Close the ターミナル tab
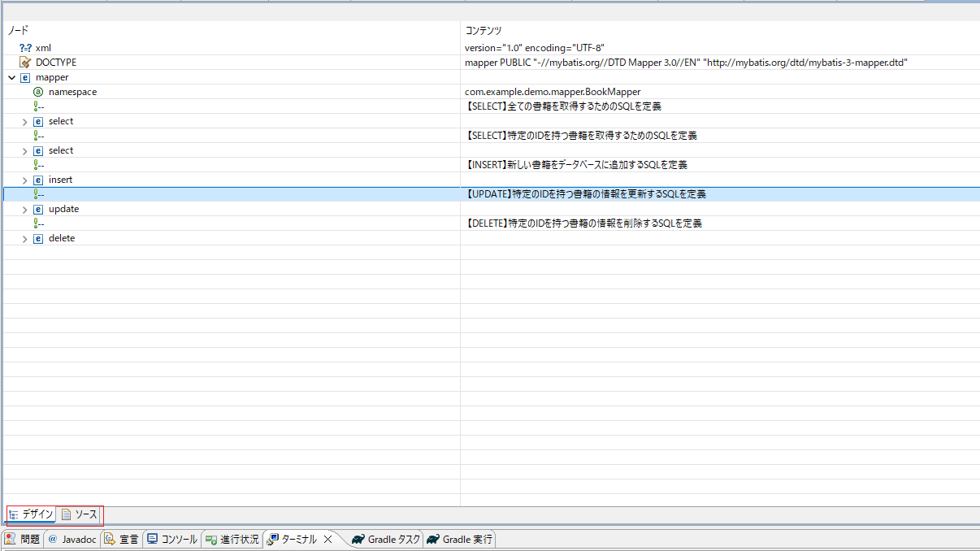The height and width of the screenshot is (551, 980). [x=328, y=539]
